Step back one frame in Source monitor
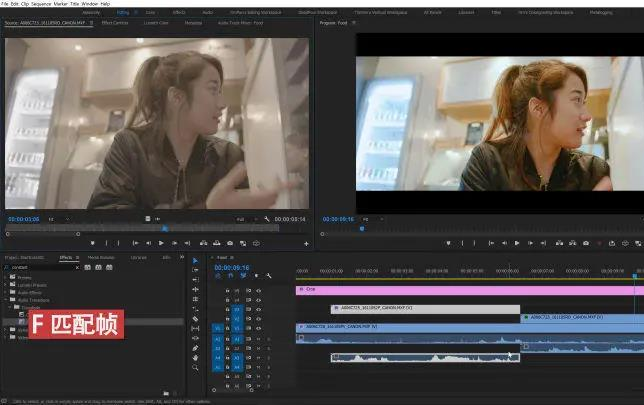Screen dimensions: 644x405 [x=148, y=243]
